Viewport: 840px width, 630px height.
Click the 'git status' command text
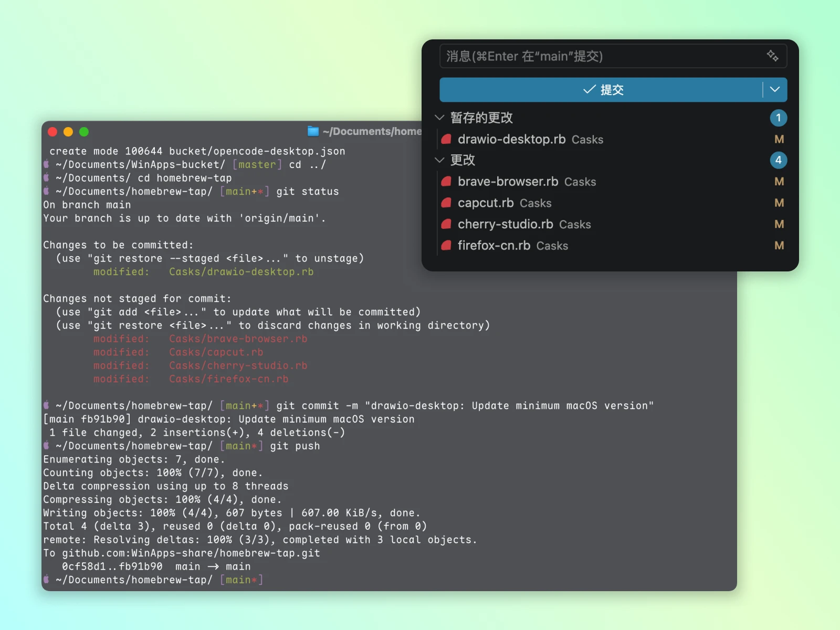[308, 192]
